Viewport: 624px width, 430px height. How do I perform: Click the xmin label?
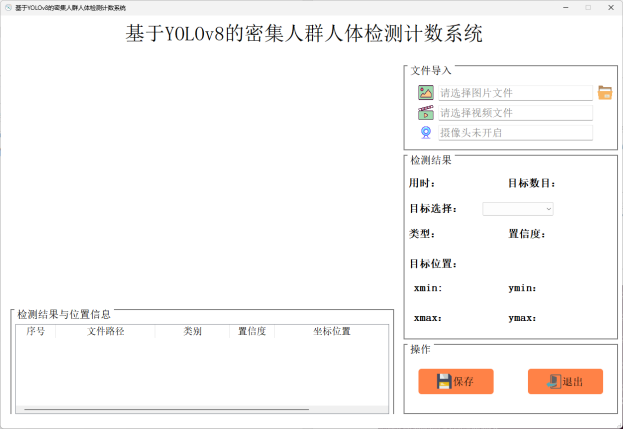tap(428, 288)
